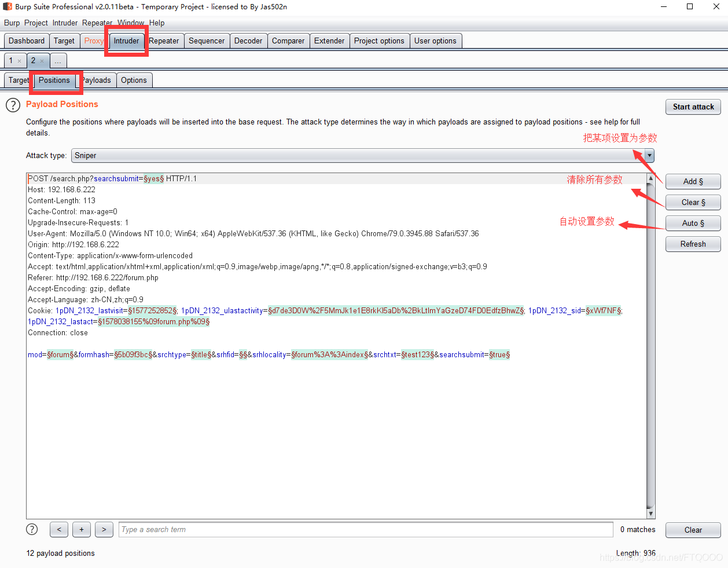The image size is (728, 568).
Task: Open the Intruder Target sub-tab
Action: 19,80
